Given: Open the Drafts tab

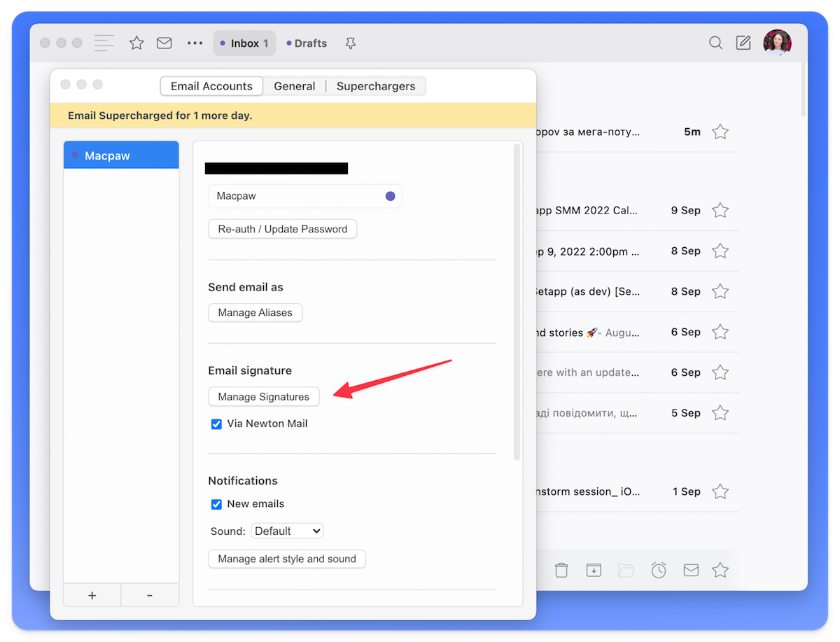Looking at the screenshot, I should pos(307,43).
